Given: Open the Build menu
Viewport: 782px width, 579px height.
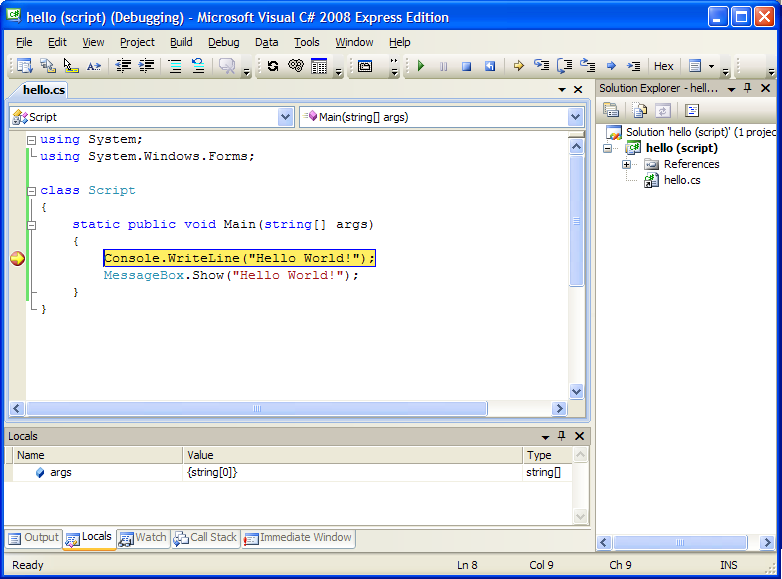Looking at the screenshot, I should pos(181,42).
